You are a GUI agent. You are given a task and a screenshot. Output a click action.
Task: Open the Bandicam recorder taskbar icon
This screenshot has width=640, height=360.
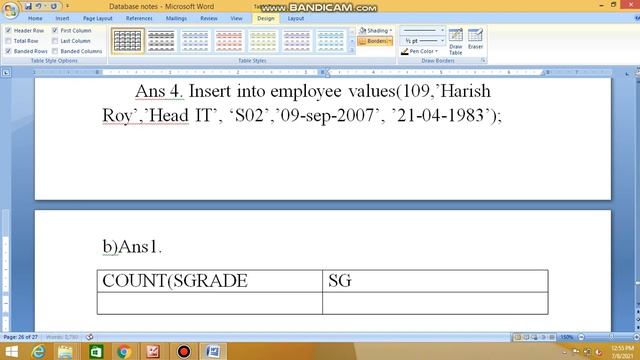point(184,351)
